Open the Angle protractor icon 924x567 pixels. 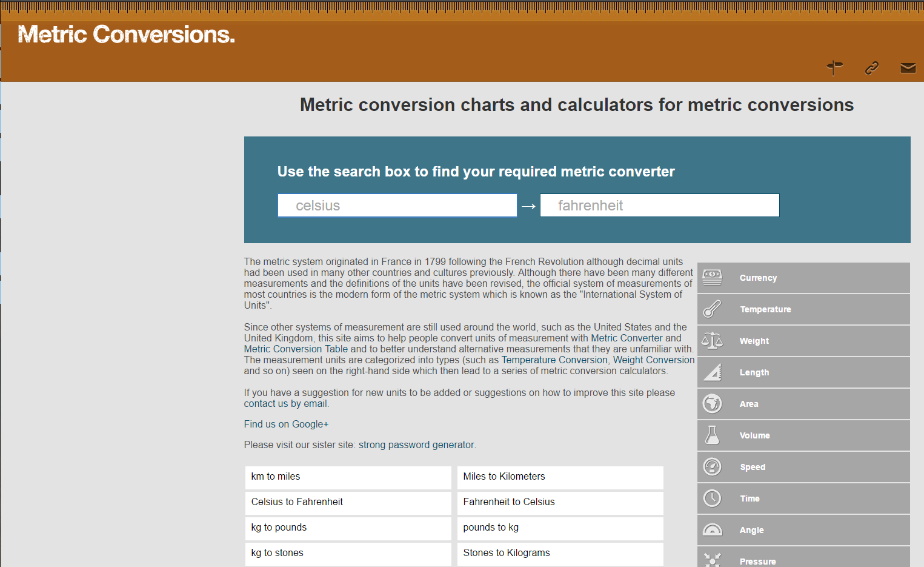712,530
